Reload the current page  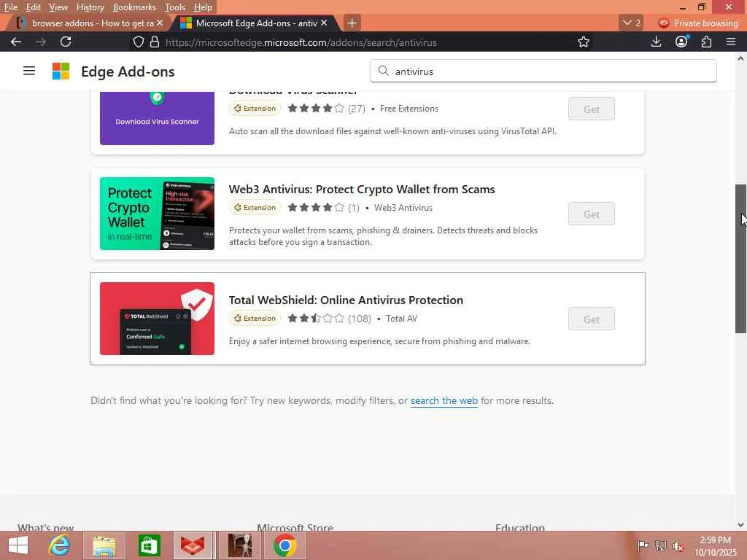click(x=66, y=42)
